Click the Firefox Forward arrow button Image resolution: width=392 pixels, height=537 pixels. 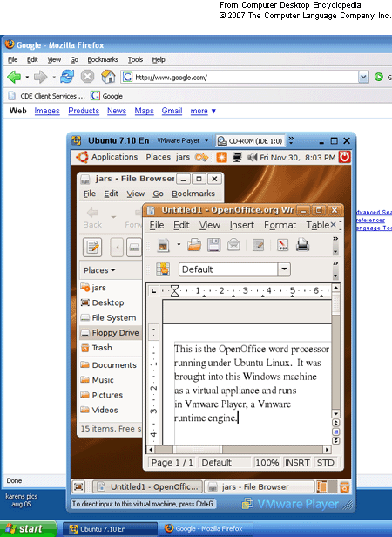(x=40, y=77)
